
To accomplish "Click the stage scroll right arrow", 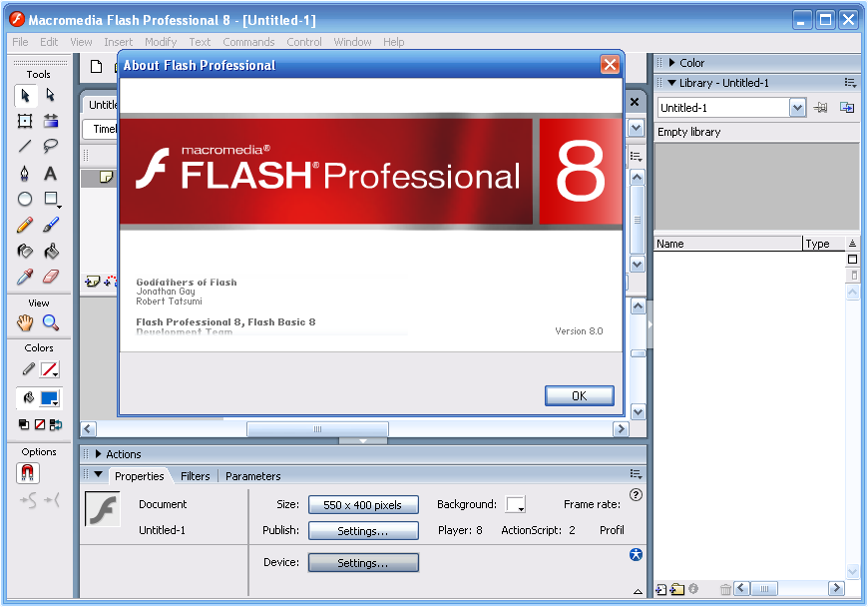I will (622, 429).
